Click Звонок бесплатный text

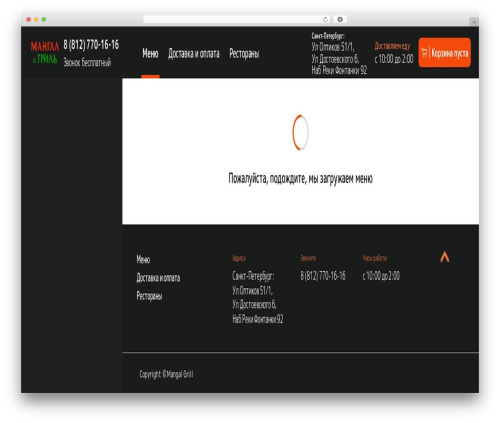(x=87, y=62)
